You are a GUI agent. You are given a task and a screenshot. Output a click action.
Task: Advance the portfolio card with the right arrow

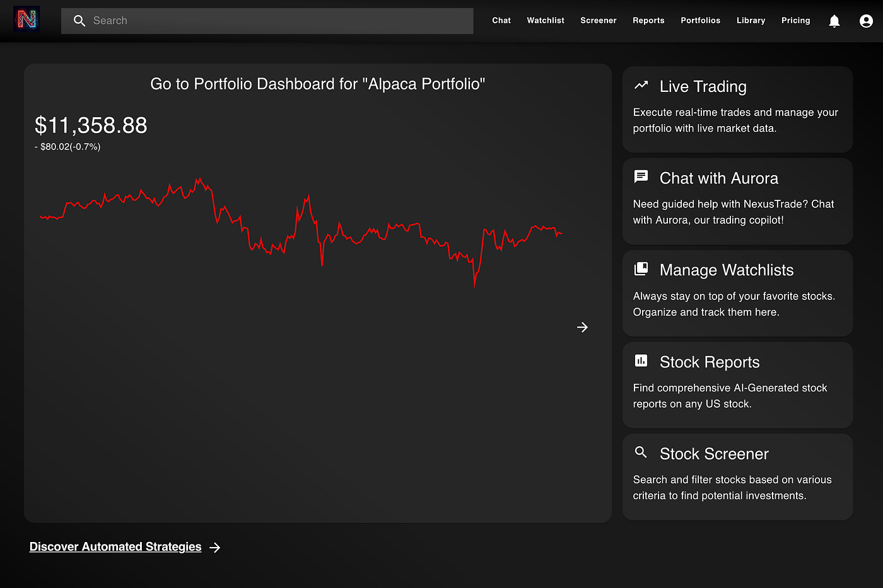point(582,327)
